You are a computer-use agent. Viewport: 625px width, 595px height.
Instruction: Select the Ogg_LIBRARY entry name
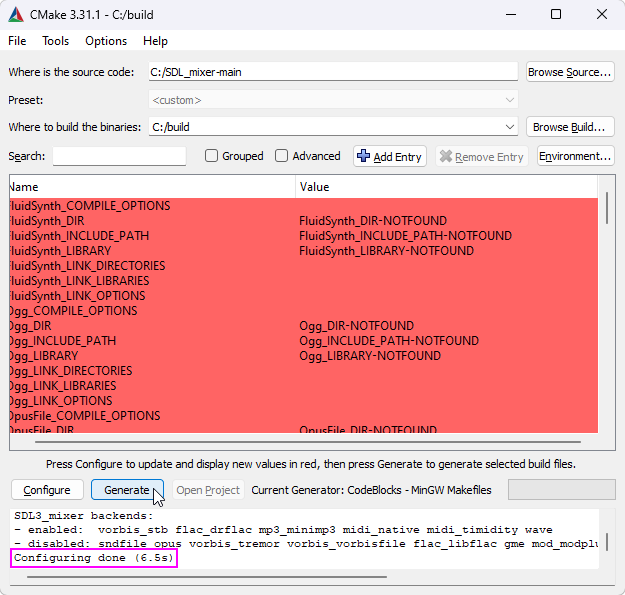point(44,356)
